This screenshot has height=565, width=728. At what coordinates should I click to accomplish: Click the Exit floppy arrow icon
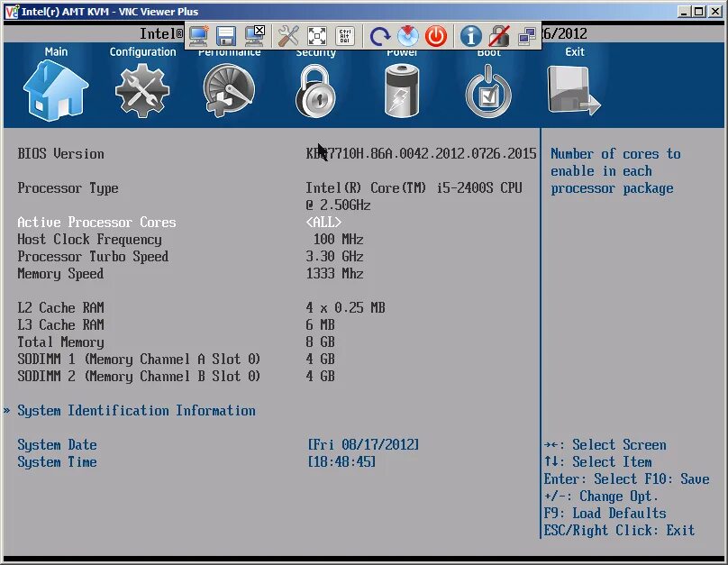tap(574, 90)
